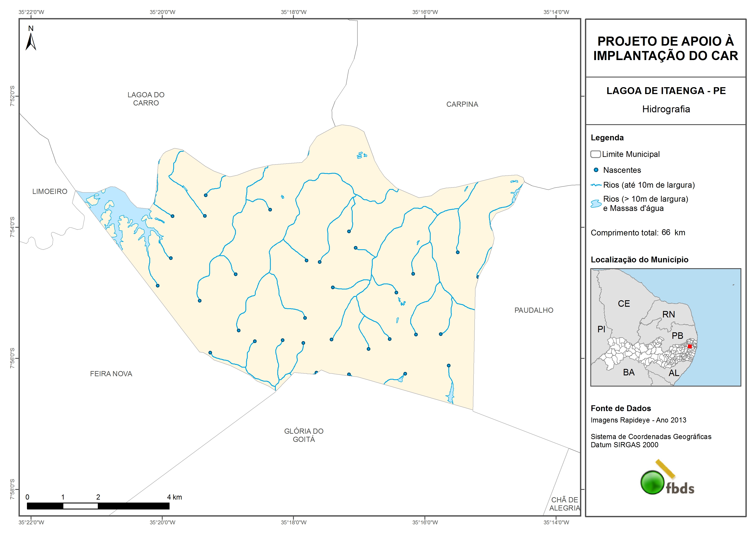Click the PAUDALHO municipality label

pyautogui.click(x=534, y=310)
